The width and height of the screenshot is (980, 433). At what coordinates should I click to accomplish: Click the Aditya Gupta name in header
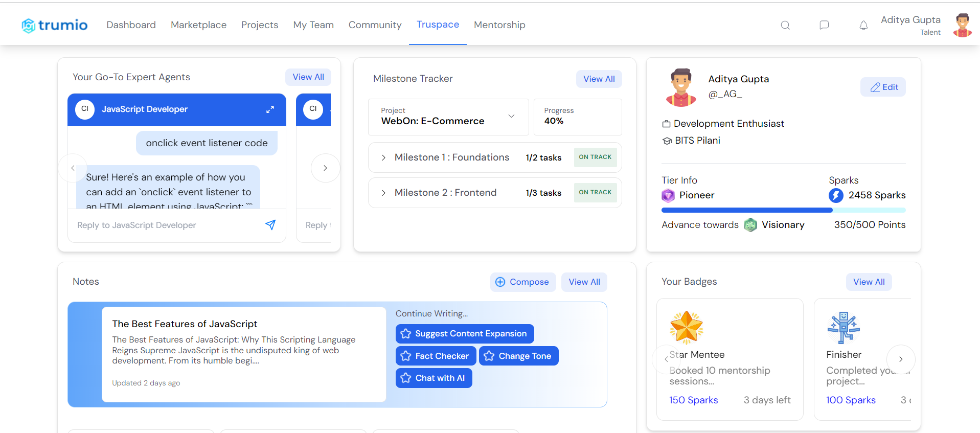coord(910,20)
